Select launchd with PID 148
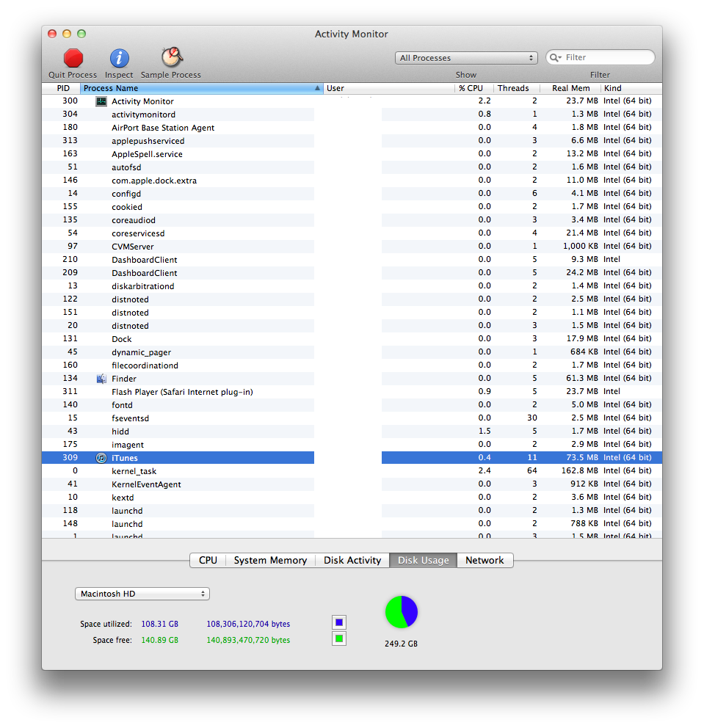This screenshot has width=704, height=728. 352,524
